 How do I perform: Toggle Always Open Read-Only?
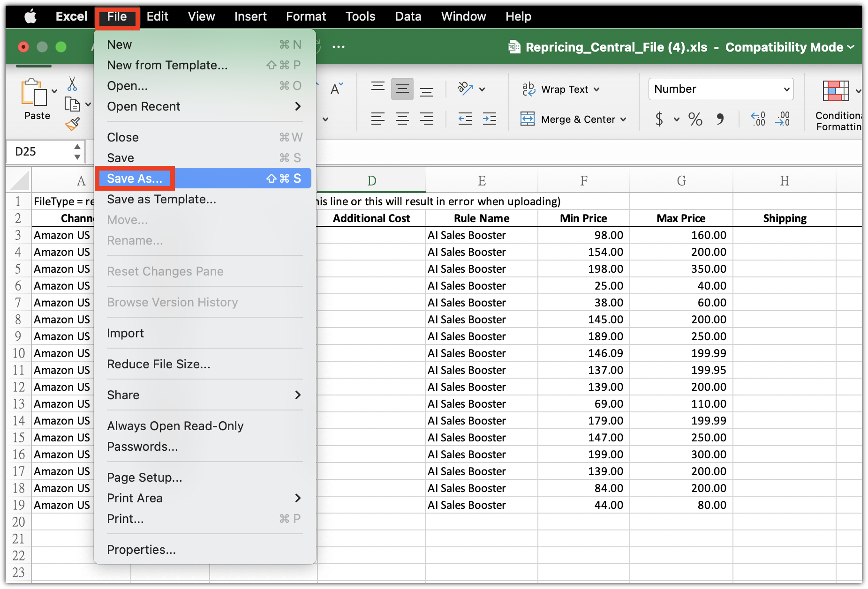click(204, 426)
